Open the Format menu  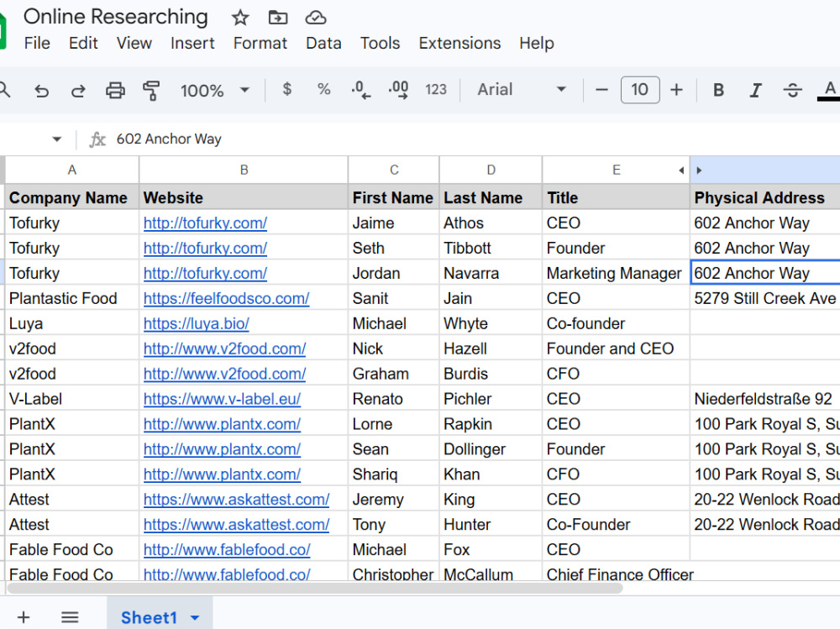(260, 43)
